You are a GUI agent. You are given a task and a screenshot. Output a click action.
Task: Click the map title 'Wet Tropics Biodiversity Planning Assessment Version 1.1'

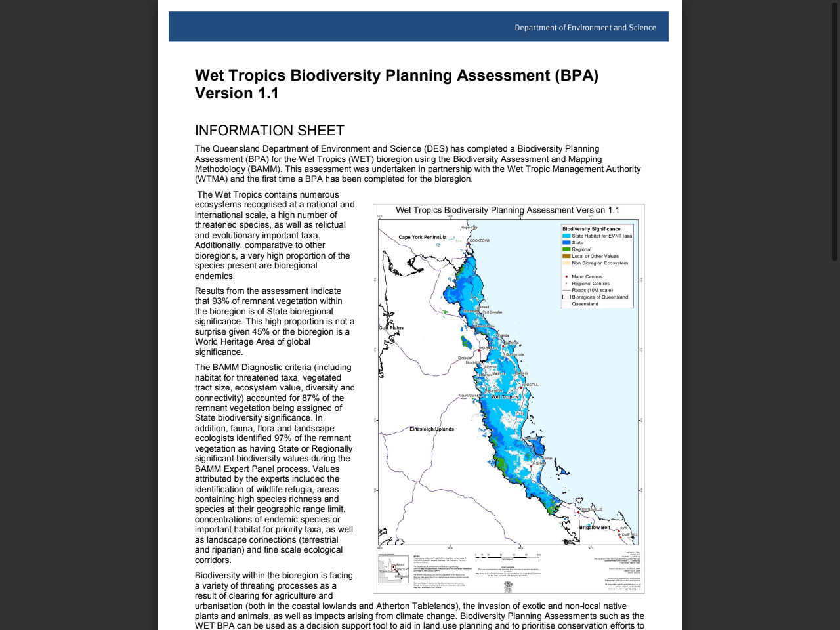coord(507,210)
